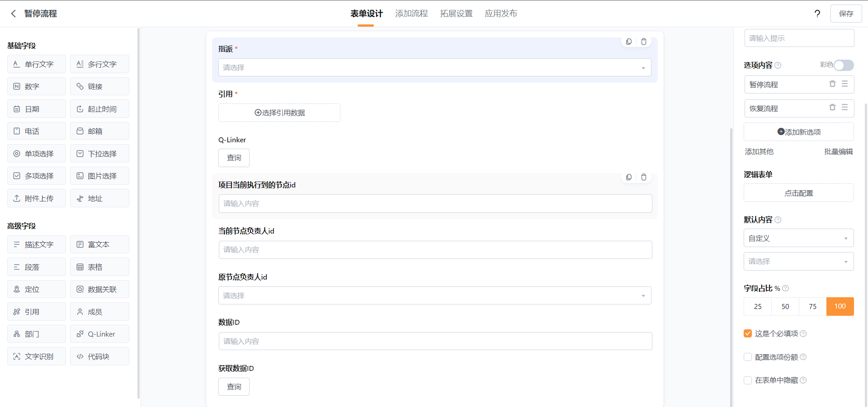Add a 起止时间 field to the form

[99, 109]
